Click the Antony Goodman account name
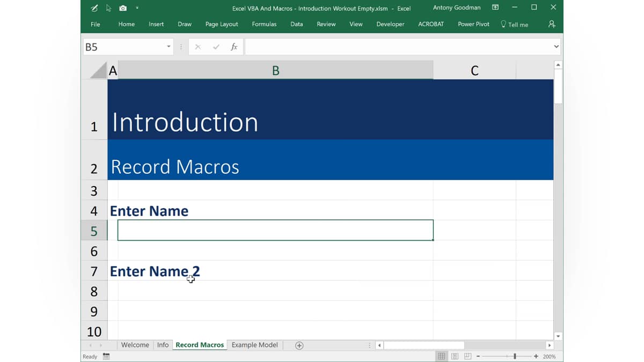This screenshot has width=644, height=362. (457, 8)
